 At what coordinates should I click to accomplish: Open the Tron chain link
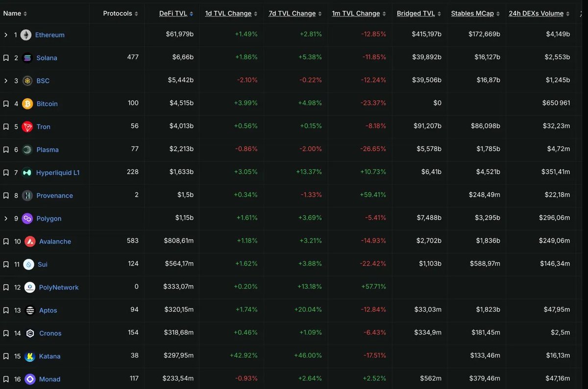[43, 127]
